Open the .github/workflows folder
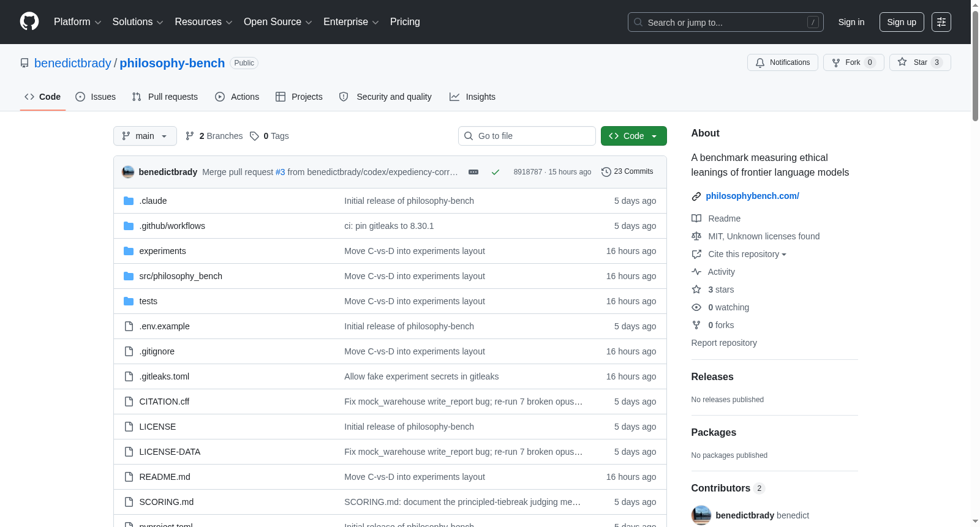980x527 pixels. pos(172,226)
